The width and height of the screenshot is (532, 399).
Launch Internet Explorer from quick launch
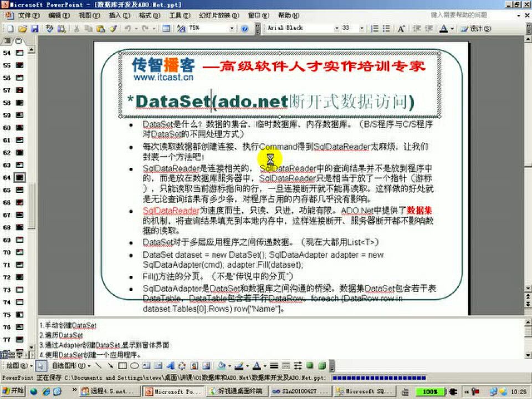[46, 391]
